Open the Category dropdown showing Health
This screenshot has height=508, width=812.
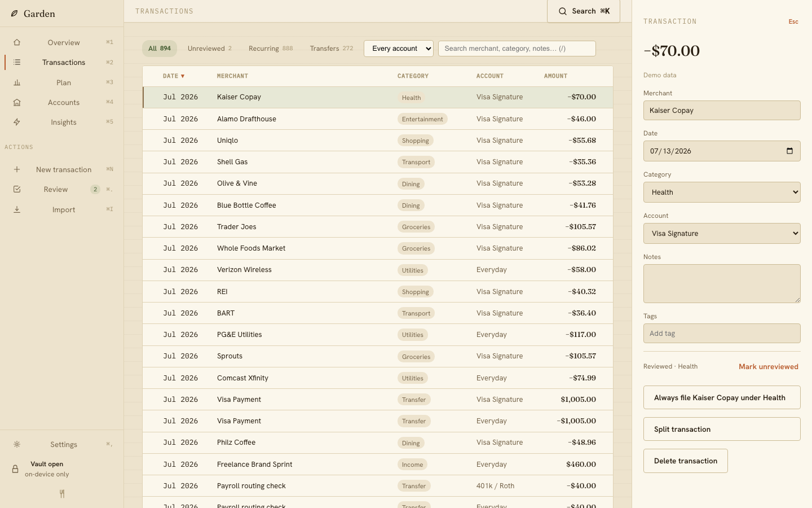click(722, 192)
